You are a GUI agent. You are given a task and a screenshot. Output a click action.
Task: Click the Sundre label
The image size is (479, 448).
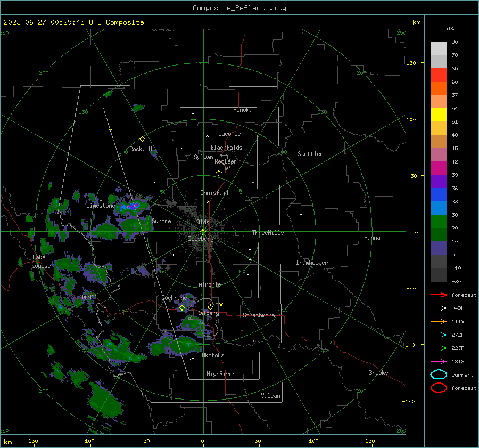coord(161,221)
